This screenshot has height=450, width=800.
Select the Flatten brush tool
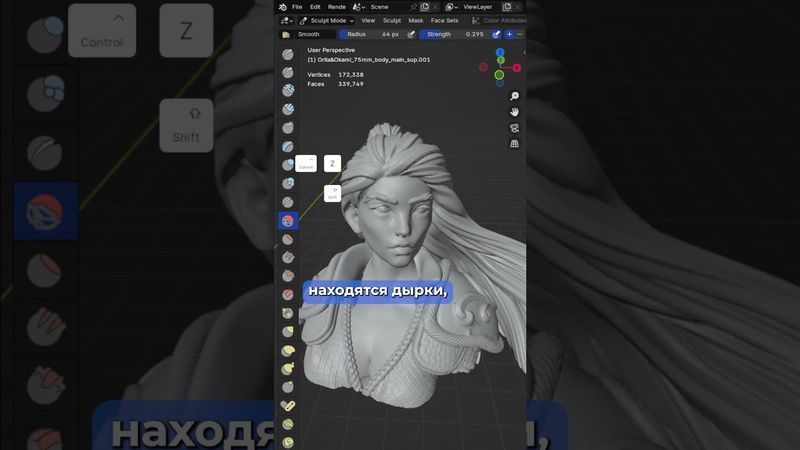(x=288, y=239)
